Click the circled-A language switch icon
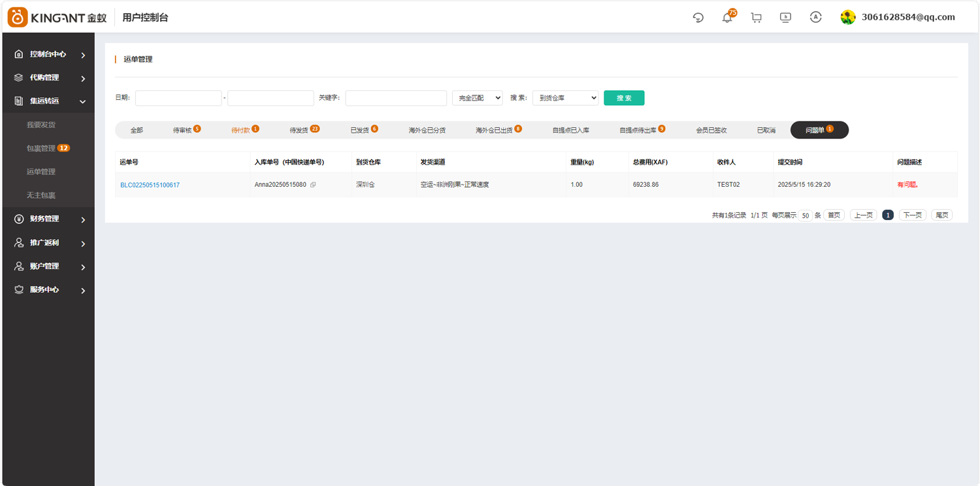 [x=815, y=17]
